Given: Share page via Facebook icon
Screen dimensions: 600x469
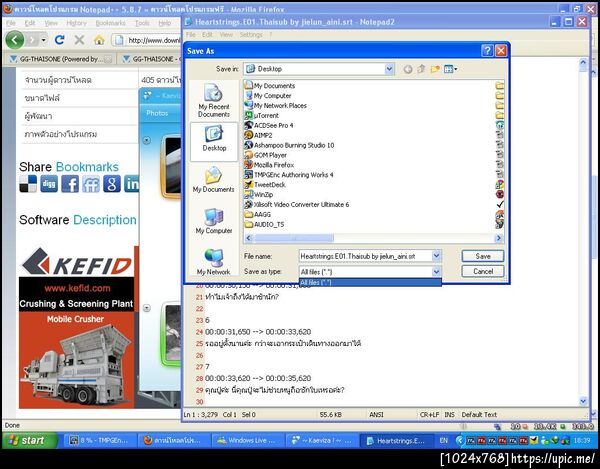Looking at the screenshot, I should point(70,184).
